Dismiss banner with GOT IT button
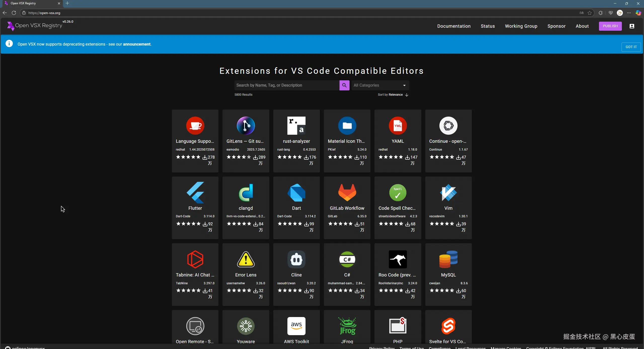644x349 pixels. [x=631, y=47]
